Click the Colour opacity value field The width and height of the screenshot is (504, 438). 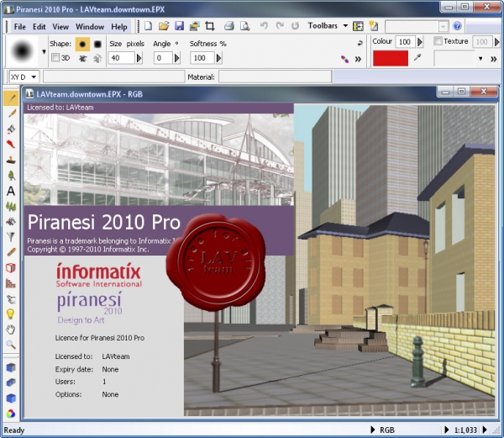(405, 42)
